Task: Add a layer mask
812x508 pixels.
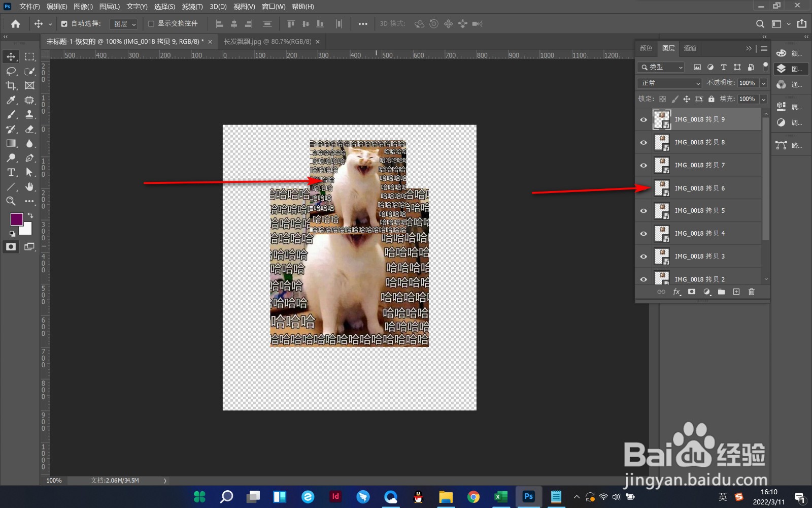Action: click(691, 292)
